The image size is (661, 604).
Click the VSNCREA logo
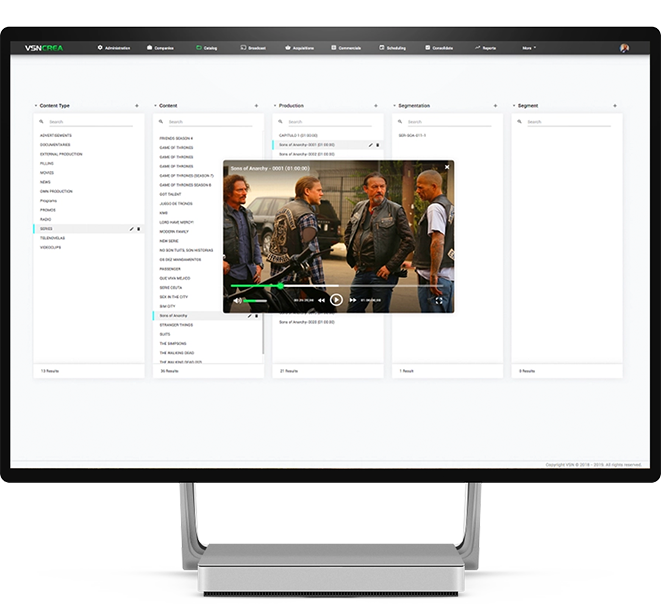click(44, 48)
